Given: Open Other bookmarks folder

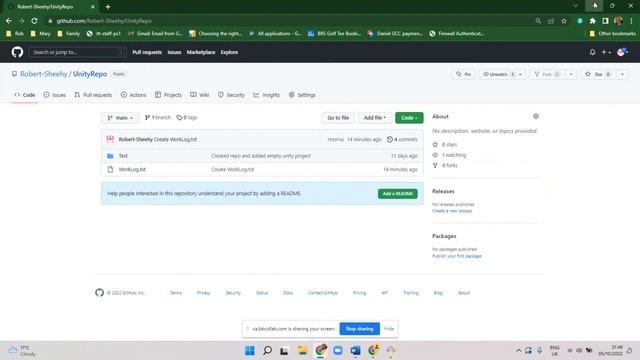Looking at the screenshot, I should point(612,33).
